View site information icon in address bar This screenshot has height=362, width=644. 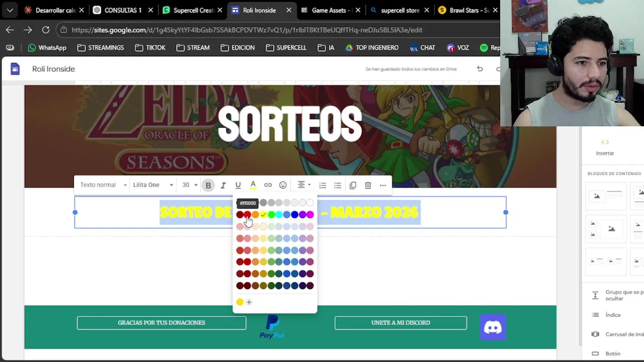pyautogui.click(x=63, y=30)
